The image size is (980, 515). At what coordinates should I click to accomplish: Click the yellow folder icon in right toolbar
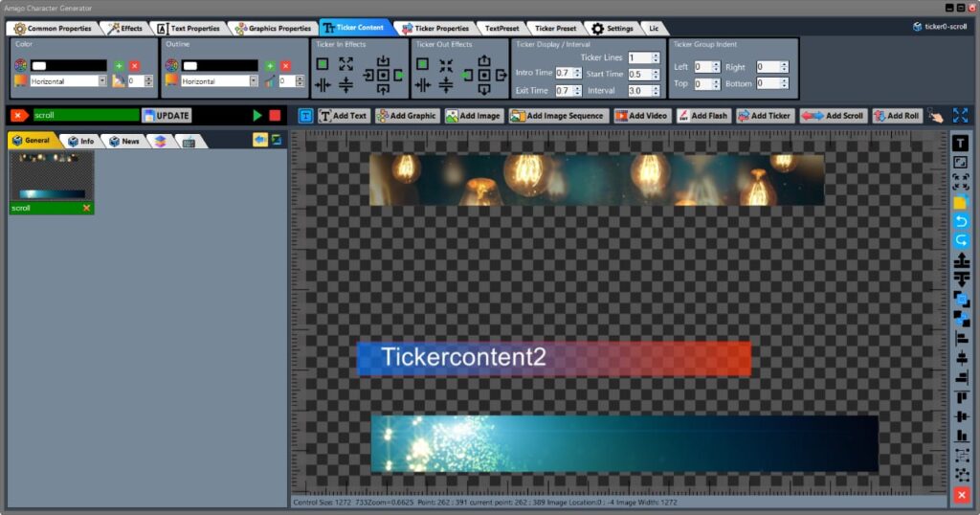point(961,202)
